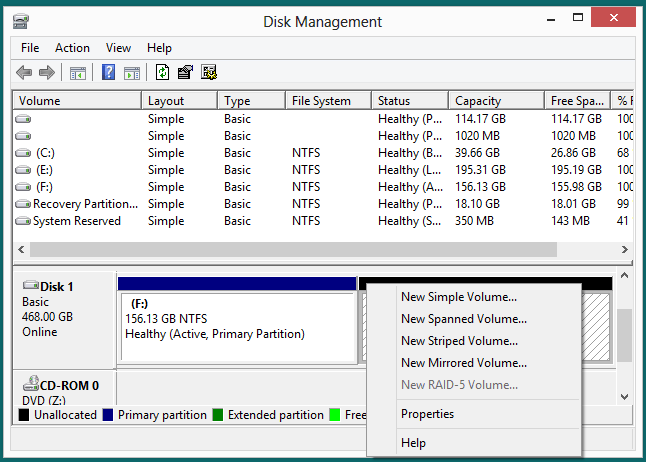Open the Properties toolbar icon
646x462 pixels.
(185, 73)
